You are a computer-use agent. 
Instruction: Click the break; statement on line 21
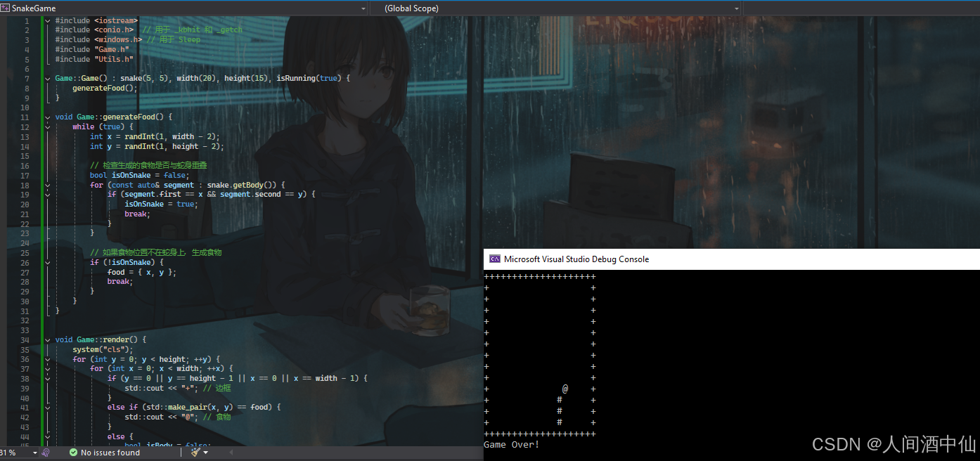click(137, 214)
